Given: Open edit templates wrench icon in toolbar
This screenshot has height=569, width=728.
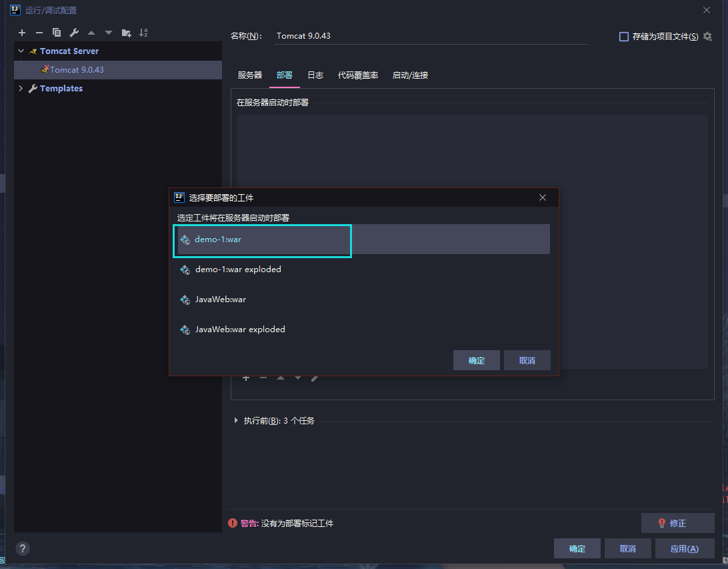Looking at the screenshot, I should pyautogui.click(x=74, y=33).
